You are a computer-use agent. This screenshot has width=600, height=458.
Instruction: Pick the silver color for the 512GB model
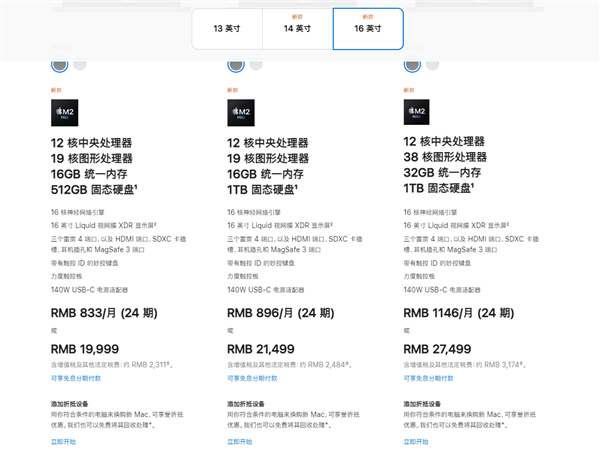coord(80,65)
